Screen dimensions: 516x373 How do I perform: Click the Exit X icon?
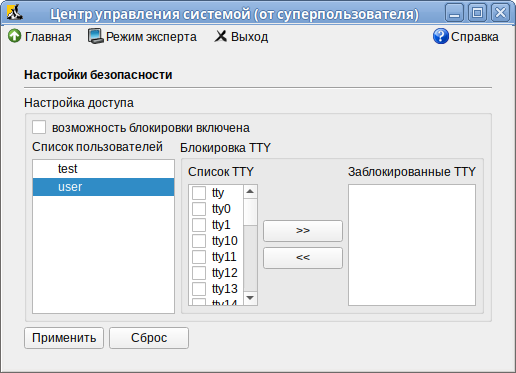(220, 36)
